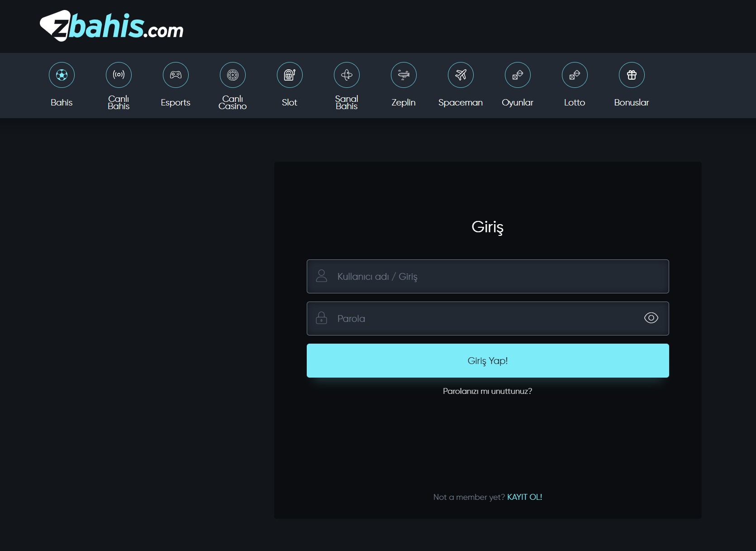This screenshot has width=756, height=551.
Task: Toggle password visibility eye icon
Action: [651, 318]
